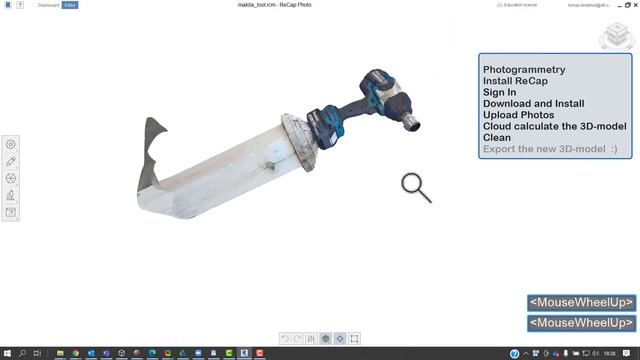The width and height of the screenshot is (640, 360).
Task: Switch to the Editor tab
Action: click(x=70, y=5)
